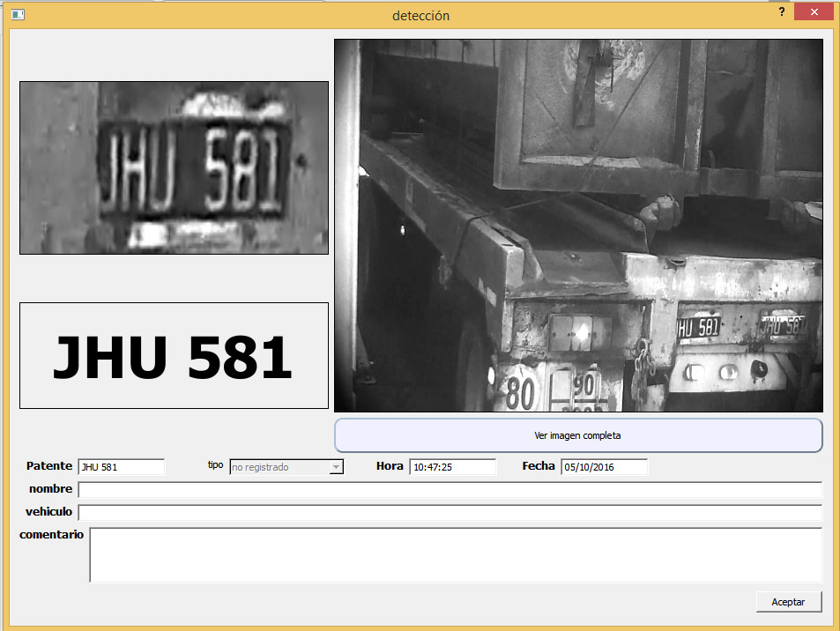
Task: Click the Patente input field
Action: pyautogui.click(x=122, y=467)
